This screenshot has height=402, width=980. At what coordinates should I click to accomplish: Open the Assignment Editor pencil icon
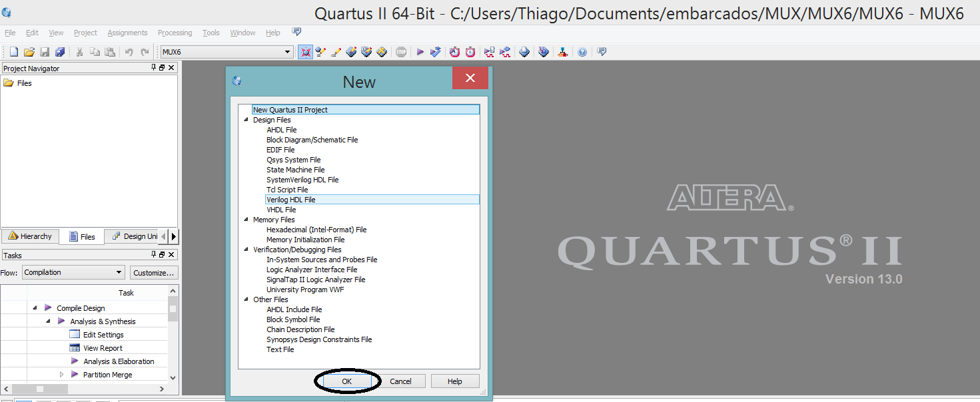click(x=336, y=52)
